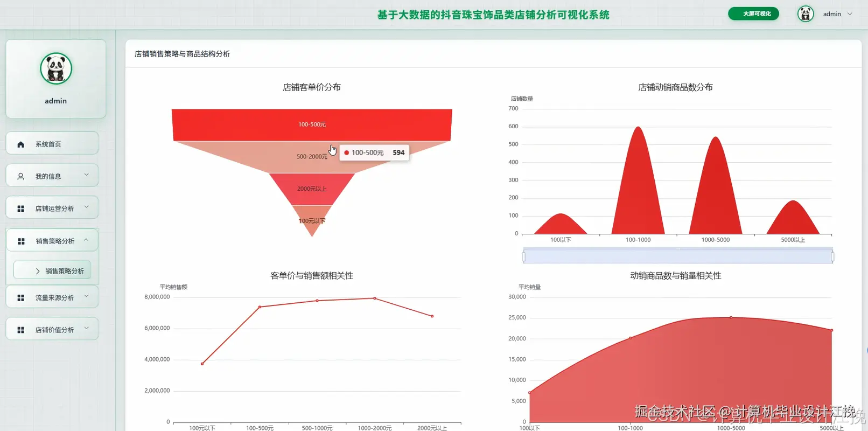This screenshot has width=868, height=431.
Task: Expand the 流量来源分析 chevron
Action: coord(87,296)
